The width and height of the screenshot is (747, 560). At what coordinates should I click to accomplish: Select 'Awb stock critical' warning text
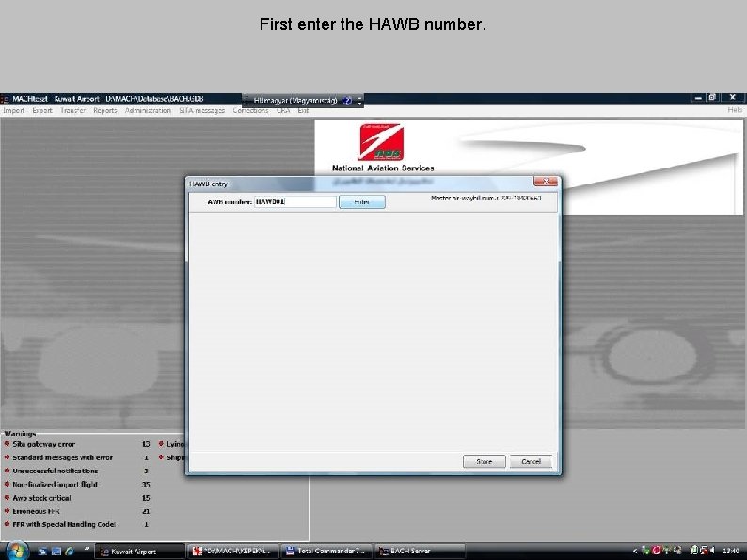[x=41, y=498]
